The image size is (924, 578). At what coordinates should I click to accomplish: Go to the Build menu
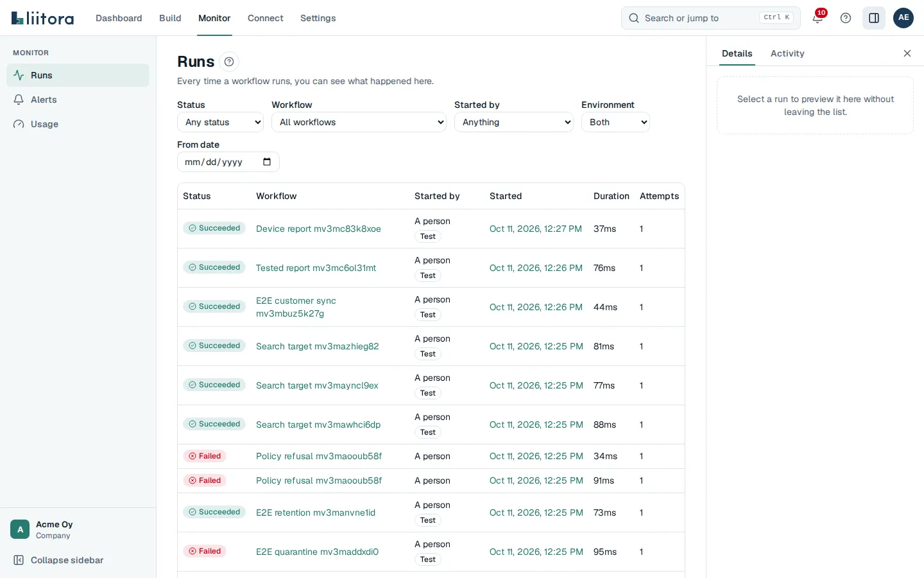[170, 18]
